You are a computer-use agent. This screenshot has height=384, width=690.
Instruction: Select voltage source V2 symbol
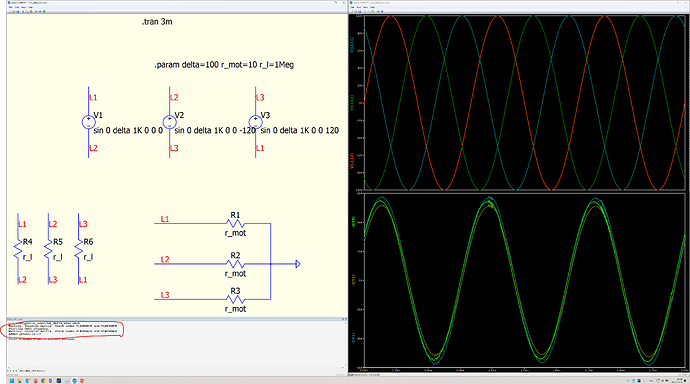[x=169, y=122]
